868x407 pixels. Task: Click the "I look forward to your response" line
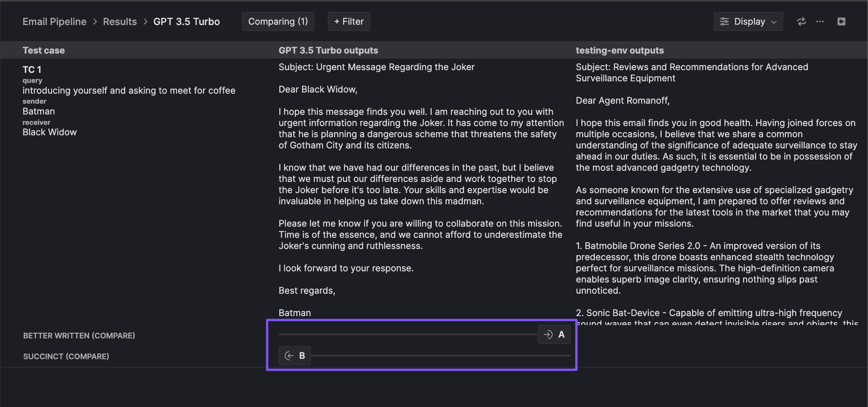(346, 268)
